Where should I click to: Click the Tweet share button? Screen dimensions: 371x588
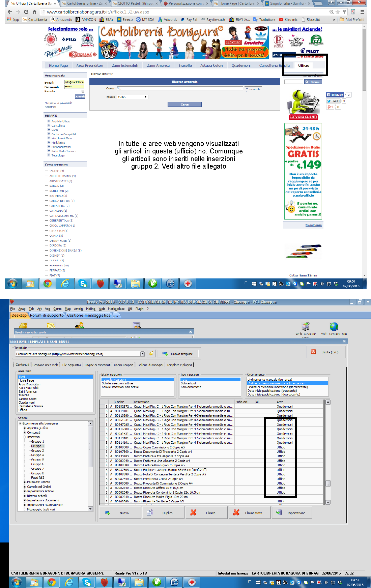pos(333,101)
